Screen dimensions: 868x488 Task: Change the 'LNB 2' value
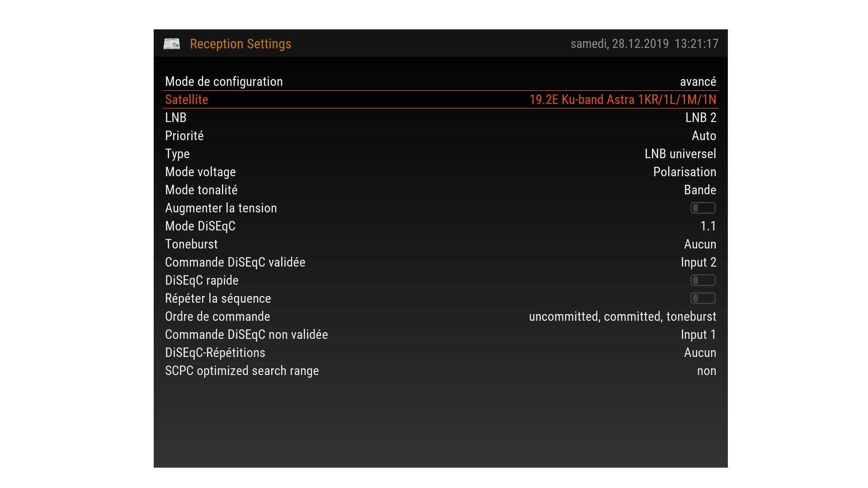(x=700, y=117)
